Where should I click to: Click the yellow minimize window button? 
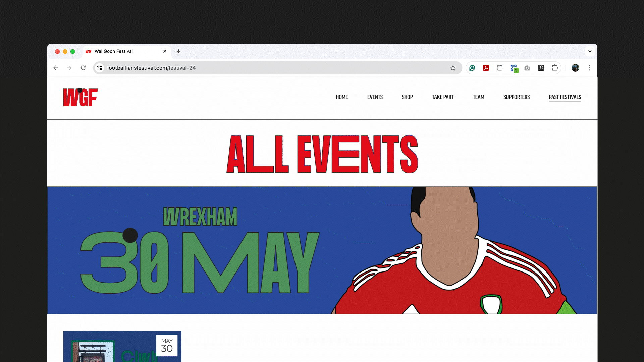(65, 51)
